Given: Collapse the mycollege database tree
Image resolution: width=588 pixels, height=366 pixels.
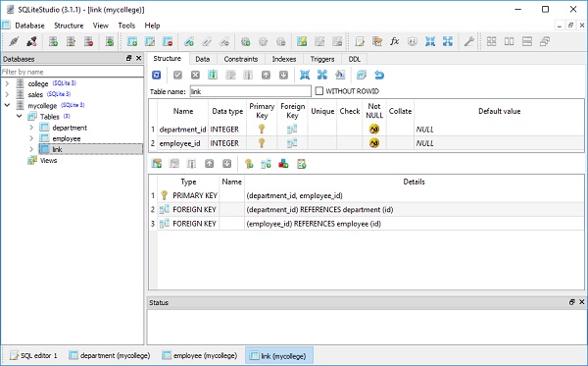Looking at the screenshot, I should click(7, 105).
